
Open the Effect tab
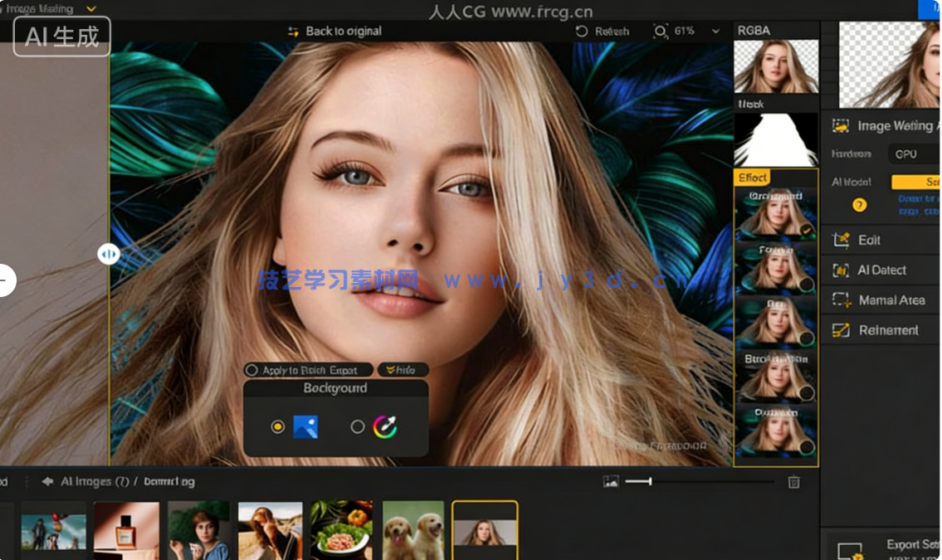(x=752, y=177)
